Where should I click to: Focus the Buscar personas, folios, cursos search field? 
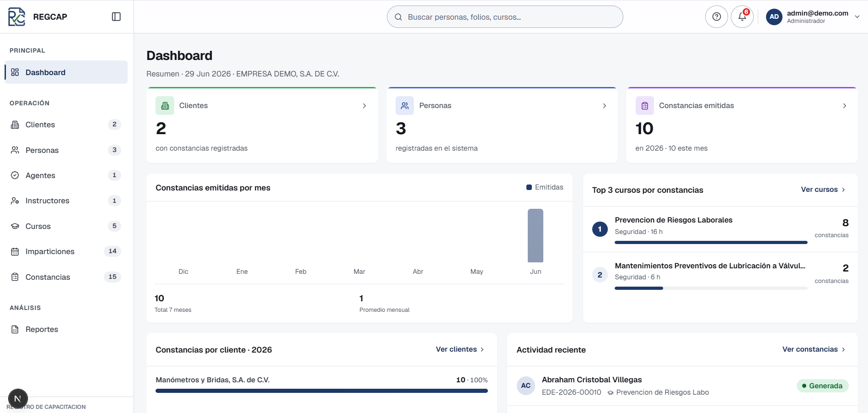coord(505,17)
